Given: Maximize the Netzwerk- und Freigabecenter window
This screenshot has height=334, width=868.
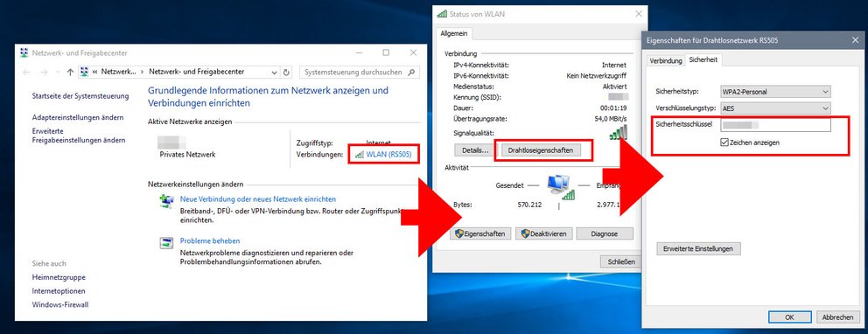Looking at the screenshot, I should pyautogui.click(x=386, y=52).
